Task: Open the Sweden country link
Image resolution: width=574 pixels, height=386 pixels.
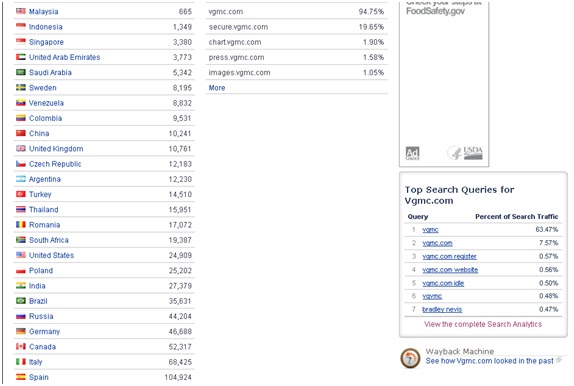Action: [x=43, y=88]
